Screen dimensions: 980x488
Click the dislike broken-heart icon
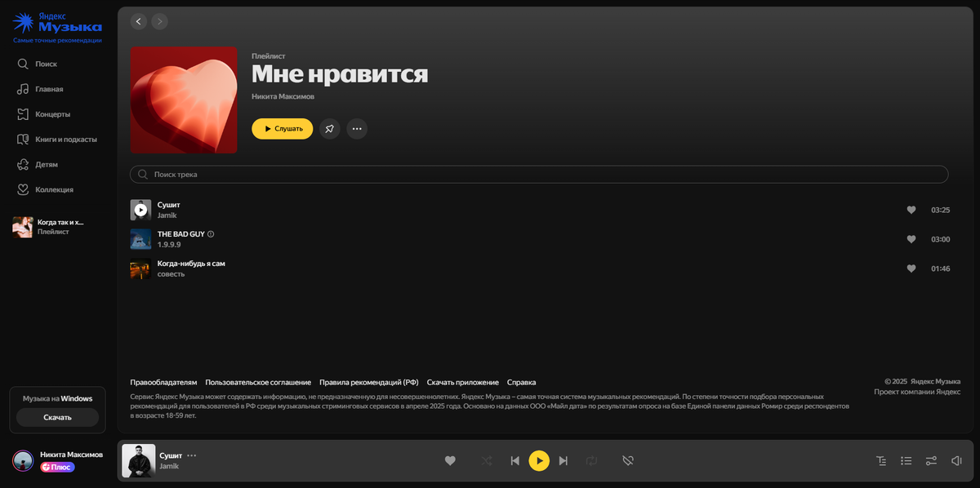coord(627,460)
